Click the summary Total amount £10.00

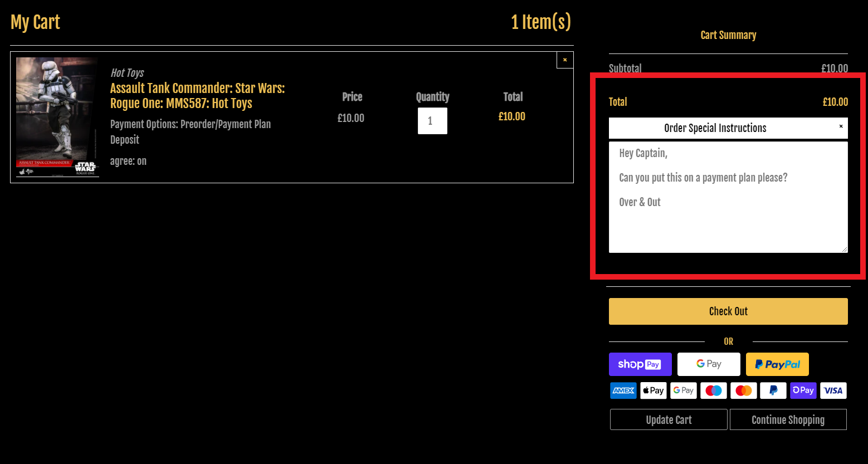tap(835, 102)
